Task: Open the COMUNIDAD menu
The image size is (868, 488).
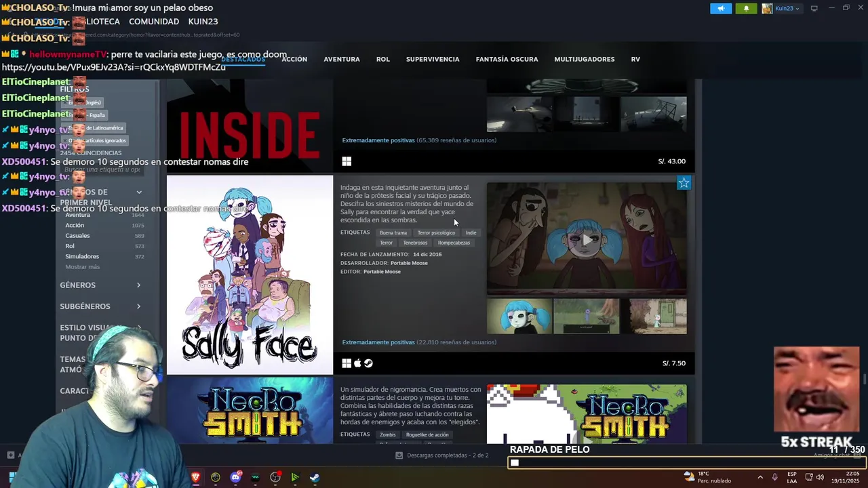Action: 154,22
